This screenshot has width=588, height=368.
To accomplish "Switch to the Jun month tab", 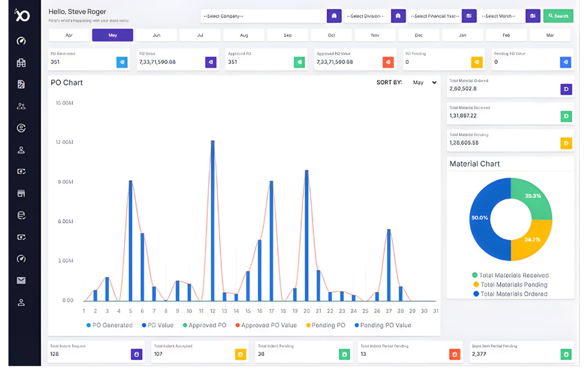I will (157, 35).
